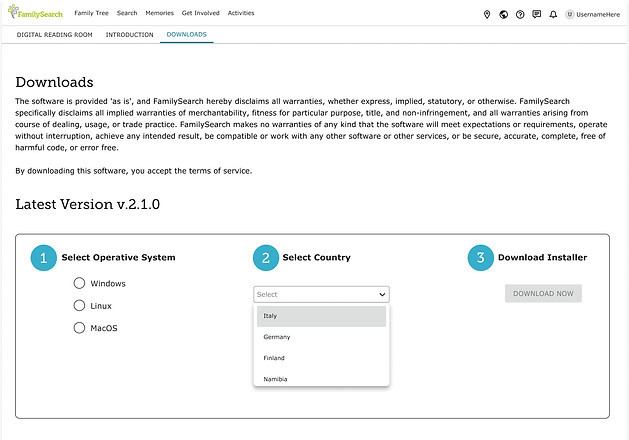629x440 pixels.
Task: Open the notifications bell
Action: pyautogui.click(x=553, y=14)
